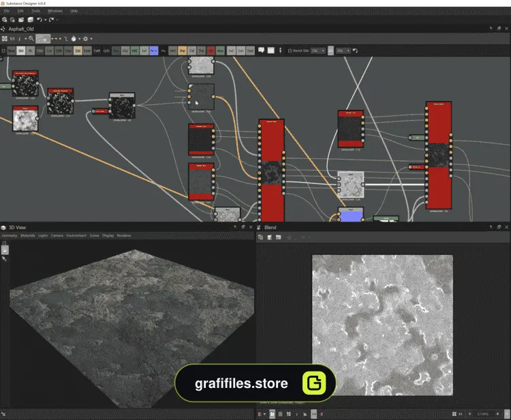Click the 3D cube icon in main toolbar
This screenshot has width=511, height=420.
pos(30,20)
